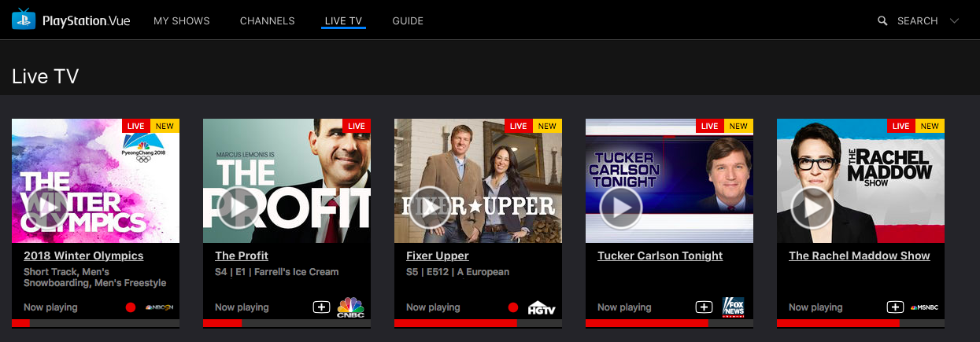Play Fixer Upper live
This screenshot has height=342, width=980.
(429, 208)
